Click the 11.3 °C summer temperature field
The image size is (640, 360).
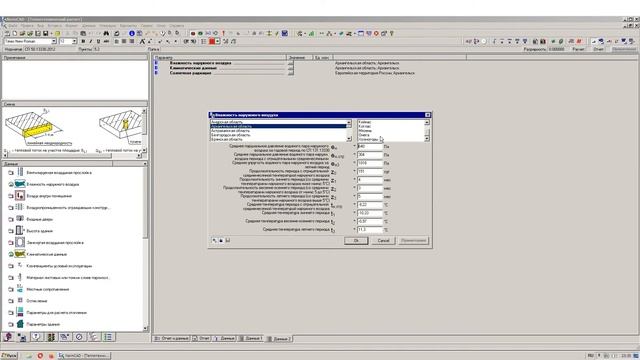370,230
